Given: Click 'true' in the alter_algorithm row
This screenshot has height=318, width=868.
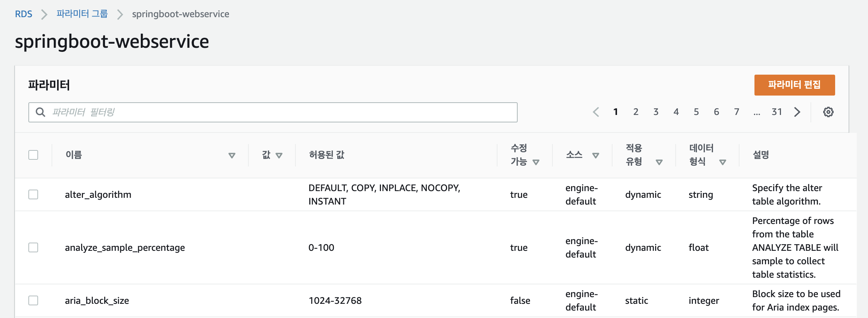Looking at the screenshot, I should (519, 195).
